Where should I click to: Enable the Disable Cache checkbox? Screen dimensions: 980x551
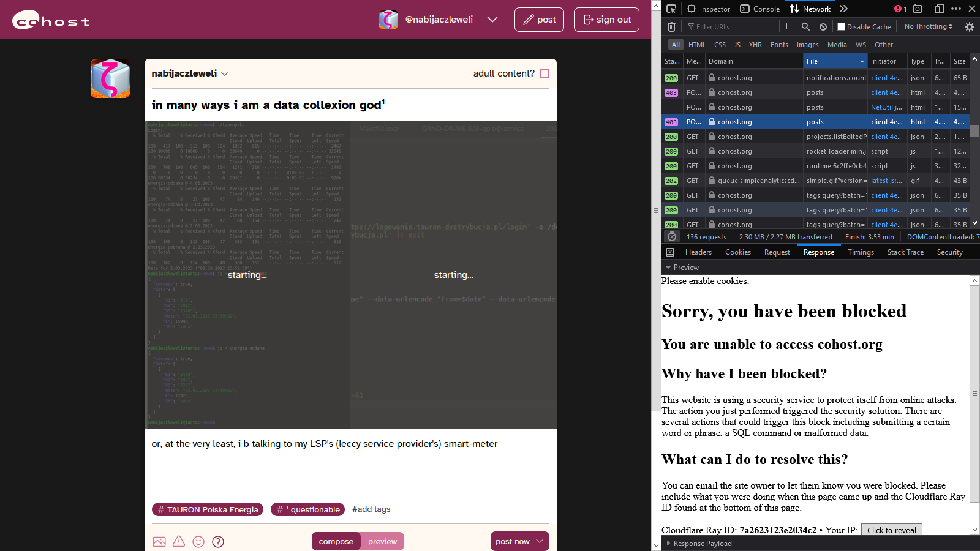coord(842,27)
